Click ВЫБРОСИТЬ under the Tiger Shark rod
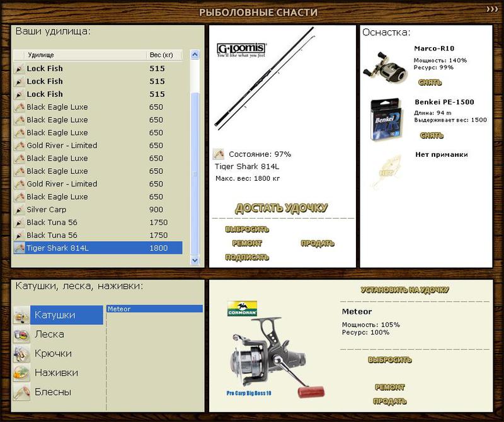 tap(247, 229)
